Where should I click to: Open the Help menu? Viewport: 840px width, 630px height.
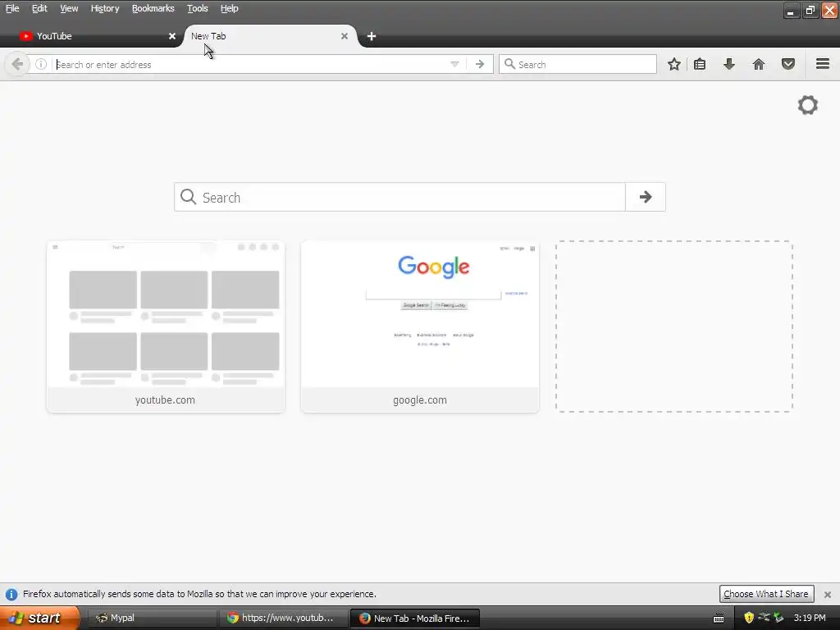(230, 8)
